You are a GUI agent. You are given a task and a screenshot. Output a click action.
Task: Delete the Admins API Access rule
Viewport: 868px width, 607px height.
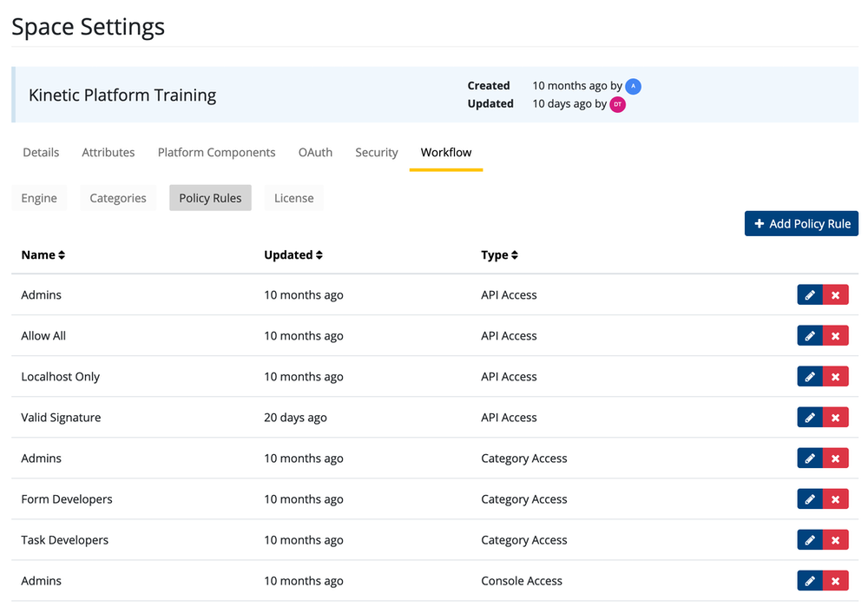pos(836,294)
